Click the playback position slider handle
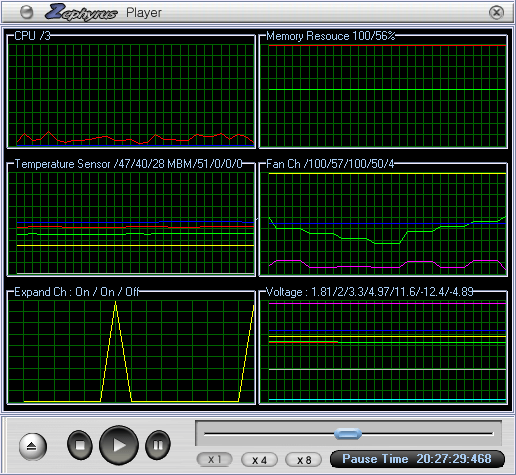 [348, 434]
